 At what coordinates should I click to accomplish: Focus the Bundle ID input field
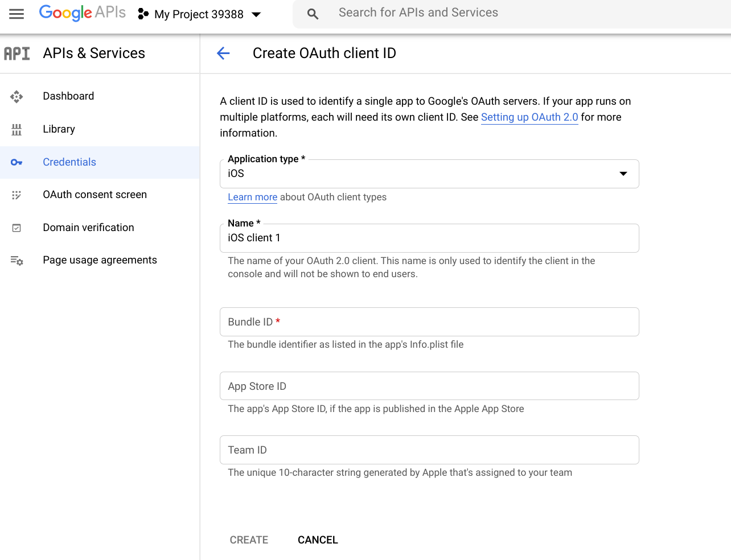point(429,322)
